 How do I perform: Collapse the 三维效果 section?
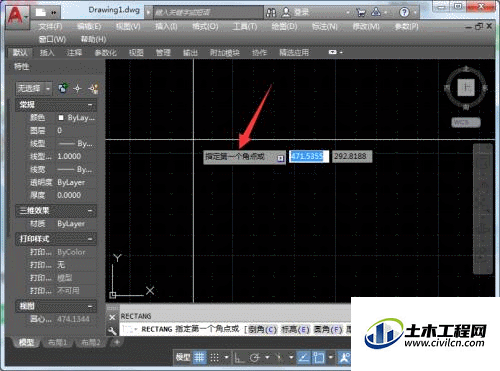click(90, 211)
